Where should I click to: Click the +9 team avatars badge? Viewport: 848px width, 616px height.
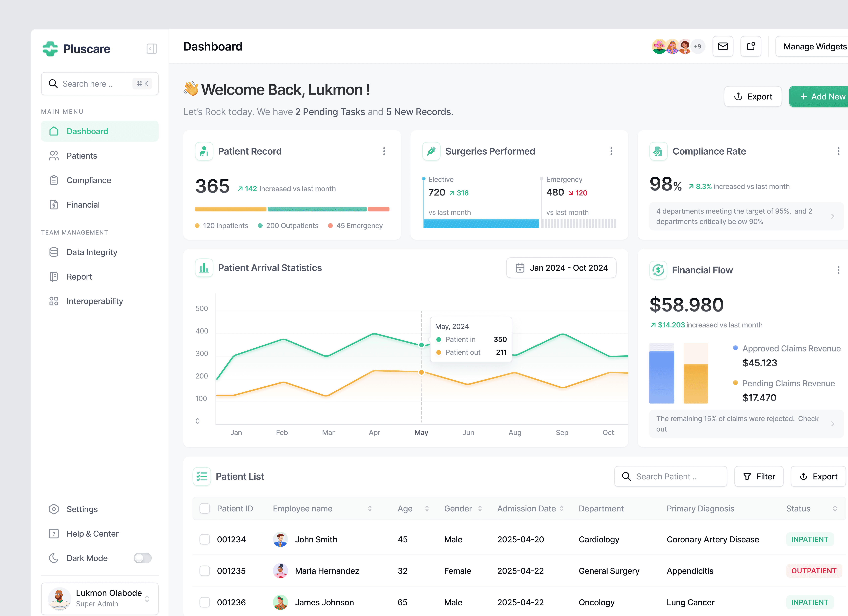[697, 46]
